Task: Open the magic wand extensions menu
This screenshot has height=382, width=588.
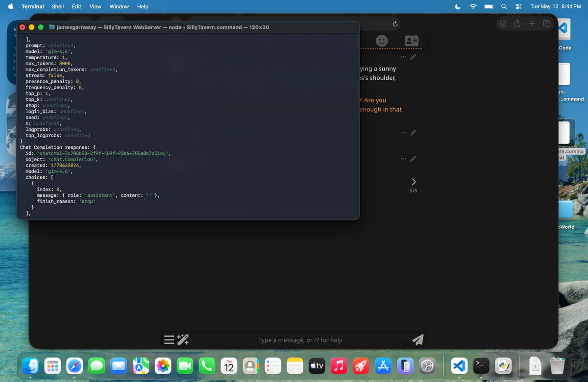Action: tap(183, 339)
